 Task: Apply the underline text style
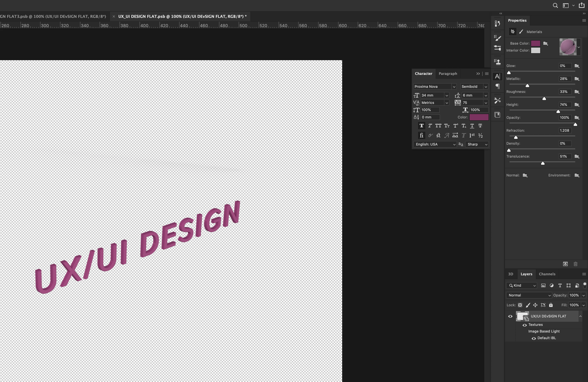472,126
